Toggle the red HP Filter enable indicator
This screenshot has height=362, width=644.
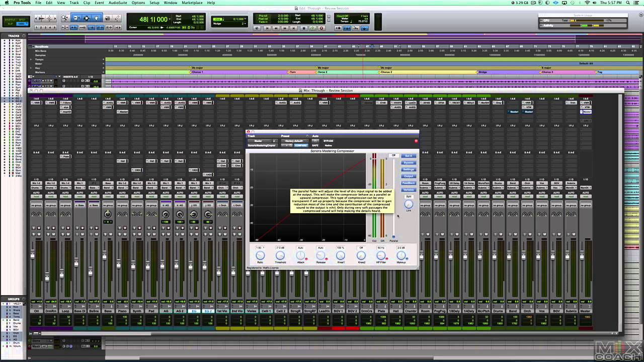point(387,258)
